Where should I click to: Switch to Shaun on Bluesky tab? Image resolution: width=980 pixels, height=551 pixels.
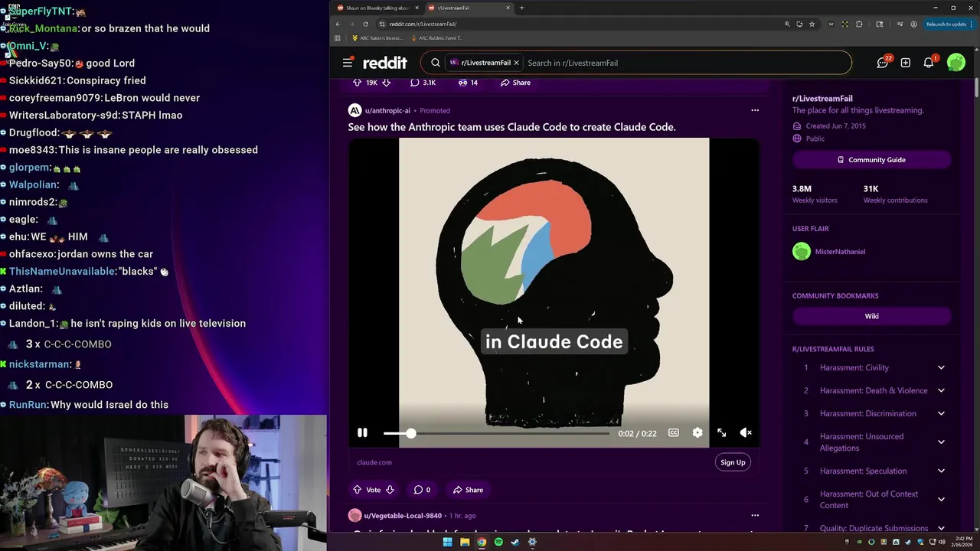(377, 8)
